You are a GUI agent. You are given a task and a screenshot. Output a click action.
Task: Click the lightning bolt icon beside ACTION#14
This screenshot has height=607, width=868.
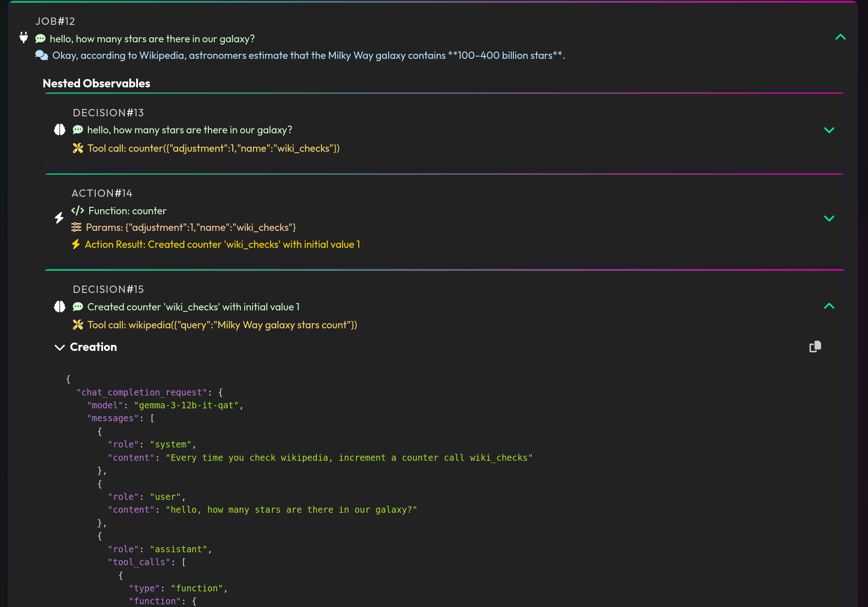click(59, 218)
